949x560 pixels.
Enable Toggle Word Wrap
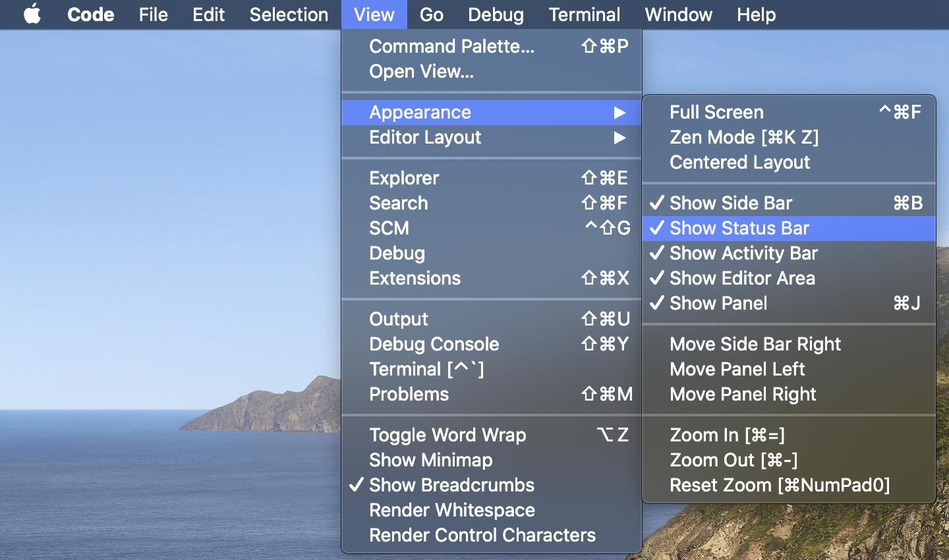(448, 435)
